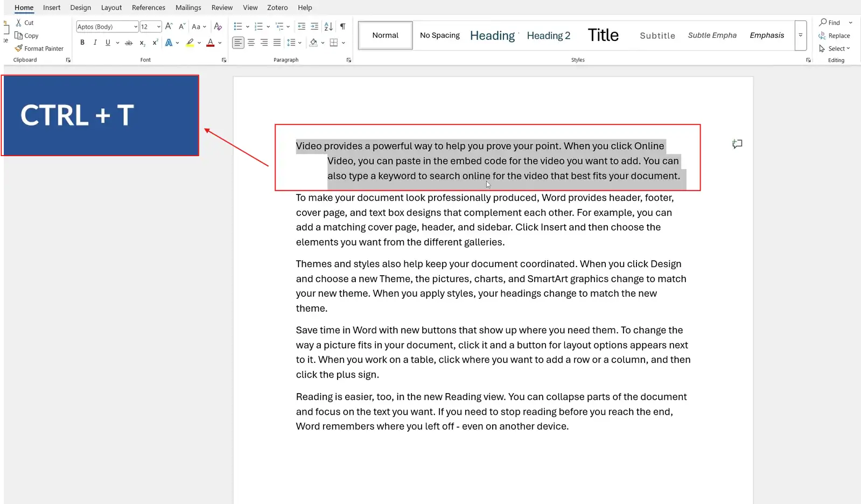The width and height of the screenshot is (861, 504).
Task: Apply red font color
Action: coord(211,43)
